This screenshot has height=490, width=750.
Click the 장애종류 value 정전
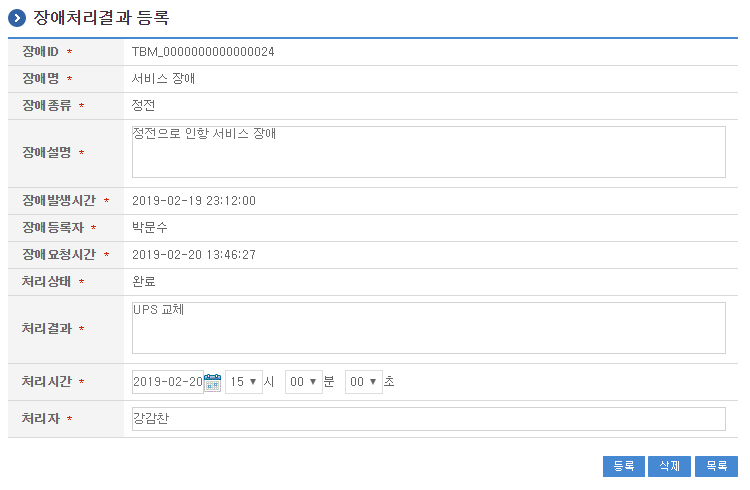144,105
